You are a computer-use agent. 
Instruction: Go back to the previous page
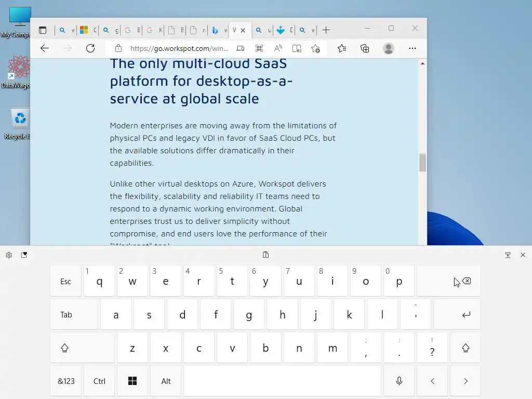(x=45, y=48)
